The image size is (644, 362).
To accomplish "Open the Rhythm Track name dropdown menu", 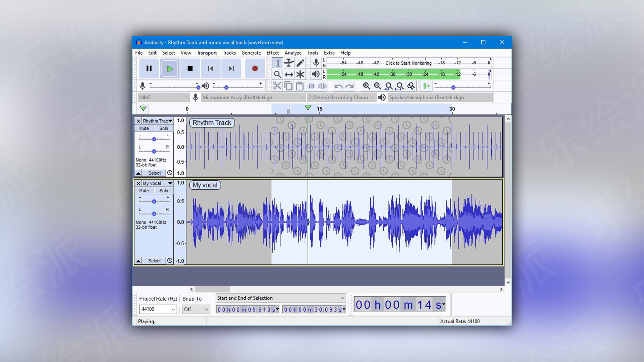I will click(x=157, y=121).
